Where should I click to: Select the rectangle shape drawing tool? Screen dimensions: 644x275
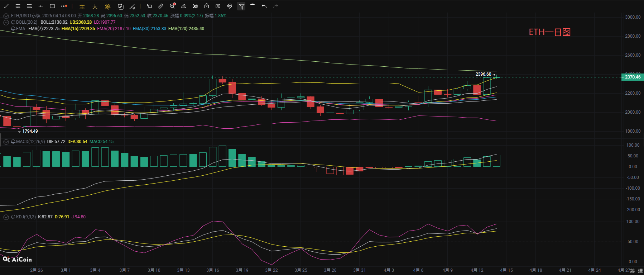coord(52,6)
